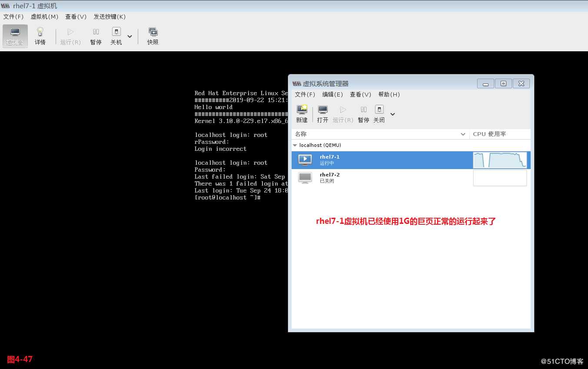Click the Run play button in the rhel7-1 toolbar
Screen dimensions: 588x369
(x=70, y=36)
